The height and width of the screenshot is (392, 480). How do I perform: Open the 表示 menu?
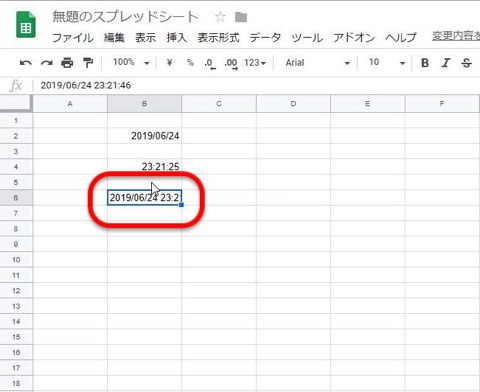click(145, 37)
